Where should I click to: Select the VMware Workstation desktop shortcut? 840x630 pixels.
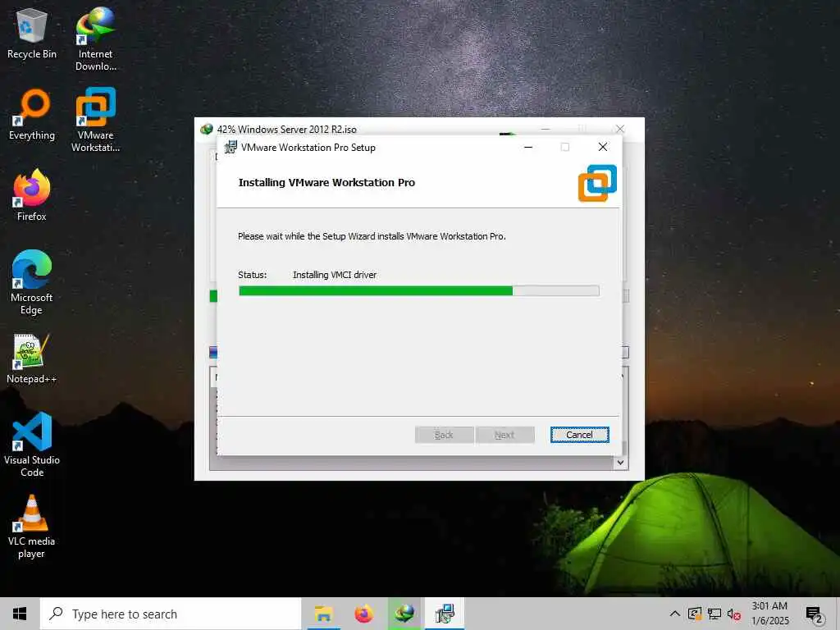click(95, 120)
